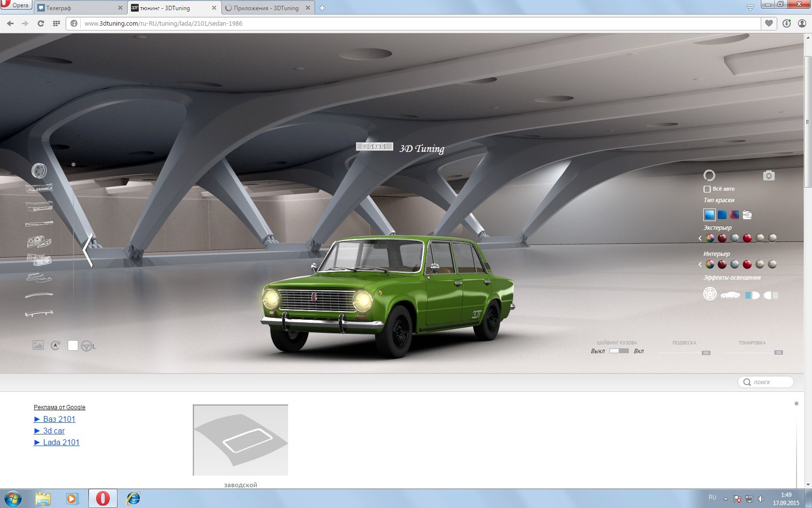Open the wheels category in left sidebar
This screenshot has height=508, width=812.
[x=39, y=170]
